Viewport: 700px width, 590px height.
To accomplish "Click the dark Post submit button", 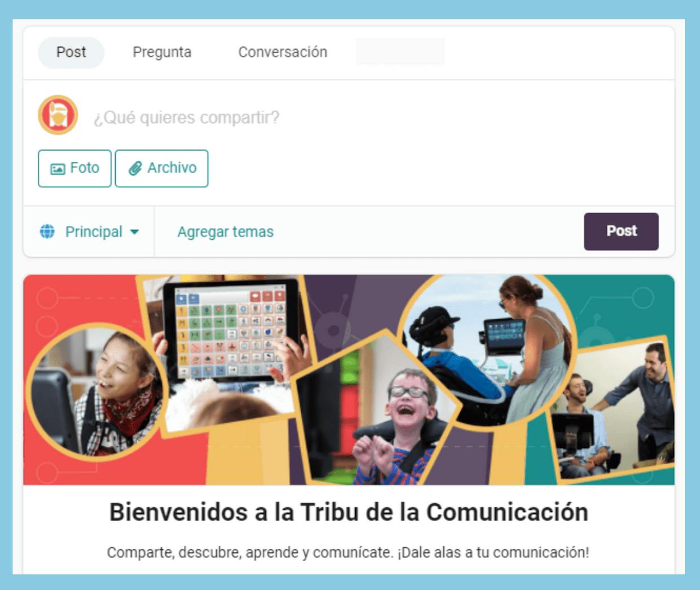I will click(621, 231).
